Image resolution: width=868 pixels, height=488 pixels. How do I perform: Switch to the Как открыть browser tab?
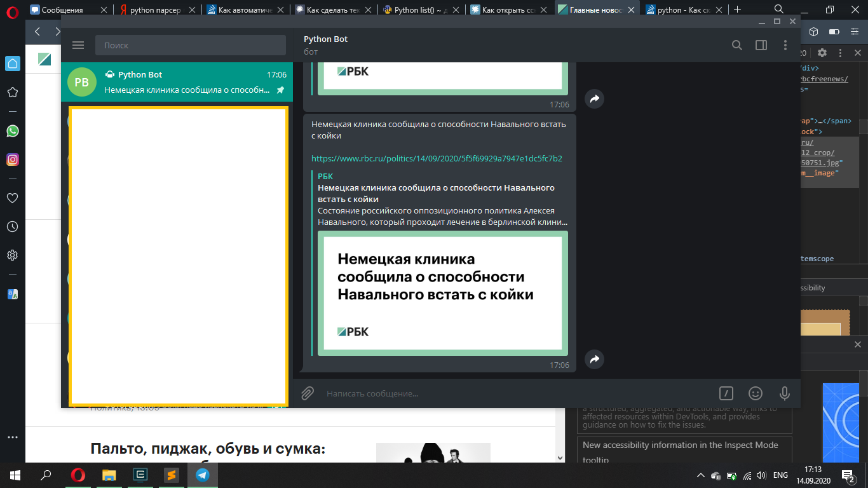tap(510, 10)
